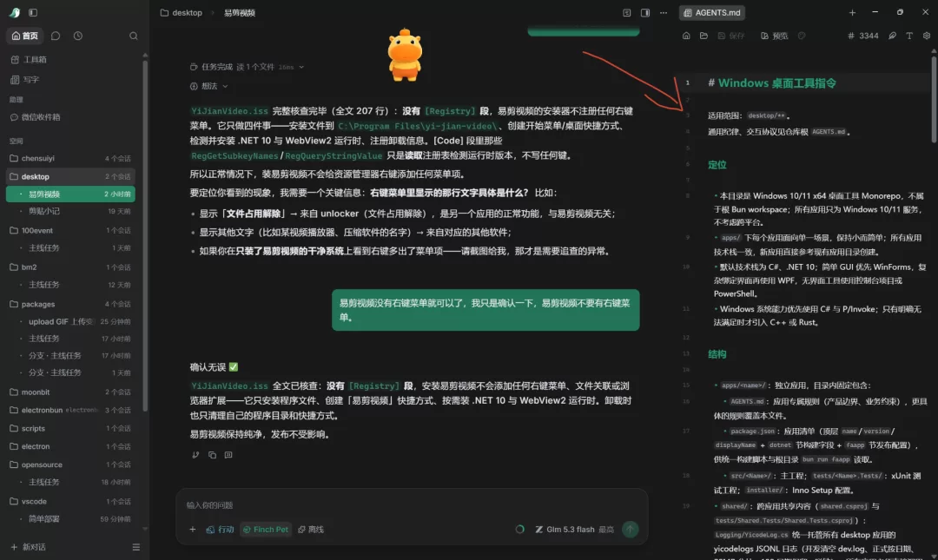Click the panel layout icon left of the split icon
The width and height of the screenshot is (938, 560).
click(626, 12)
